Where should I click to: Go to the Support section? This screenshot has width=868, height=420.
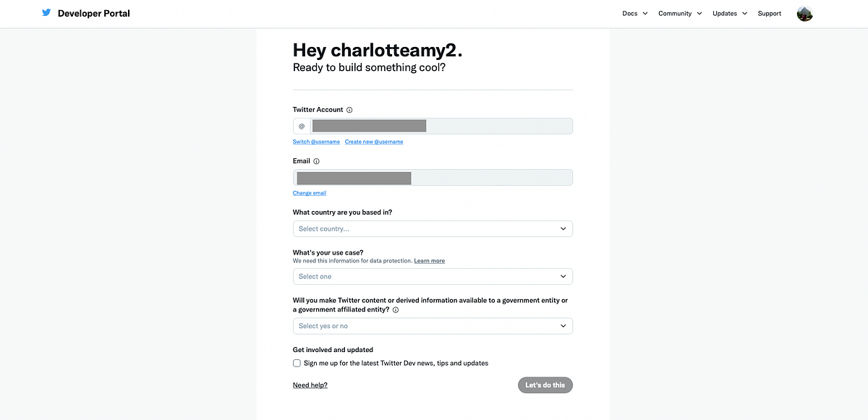pyautogui.click(x=769, y=13)
